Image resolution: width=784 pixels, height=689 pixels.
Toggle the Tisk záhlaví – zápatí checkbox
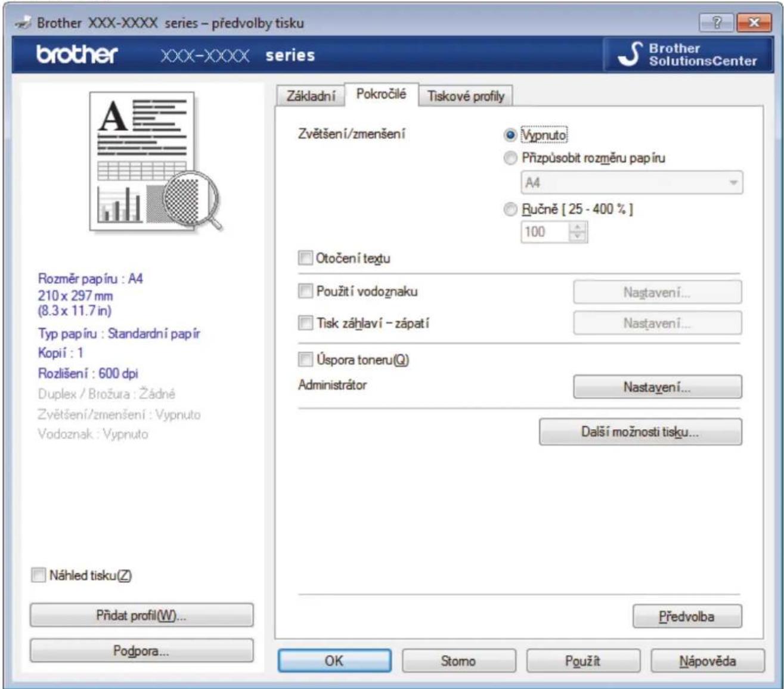click(305, 324)
